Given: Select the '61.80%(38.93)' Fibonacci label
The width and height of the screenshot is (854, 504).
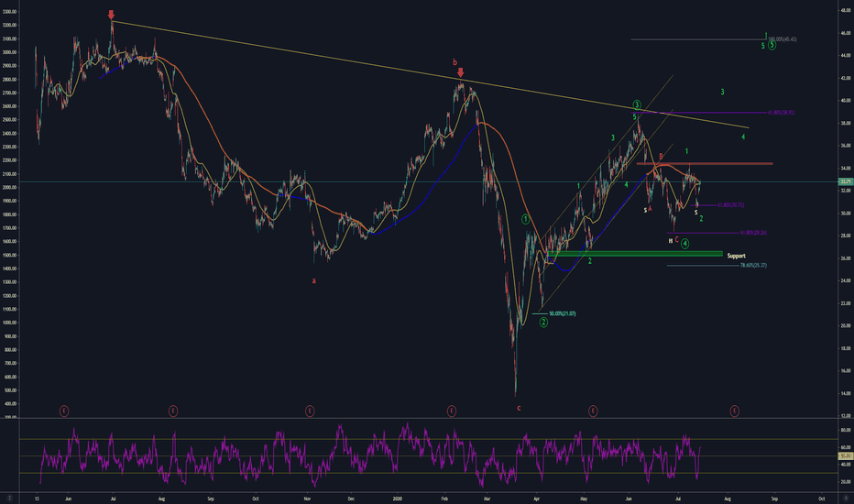Looking at the screenshot, I should 781,113.
